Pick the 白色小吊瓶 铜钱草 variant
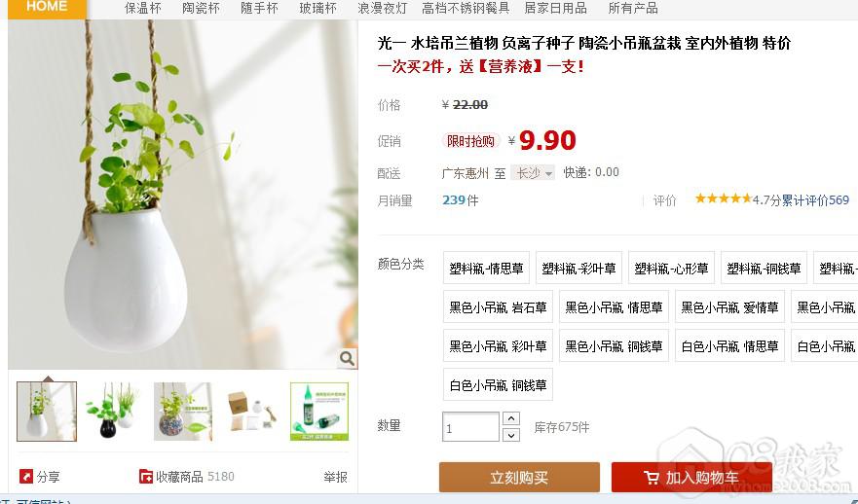 498,385
